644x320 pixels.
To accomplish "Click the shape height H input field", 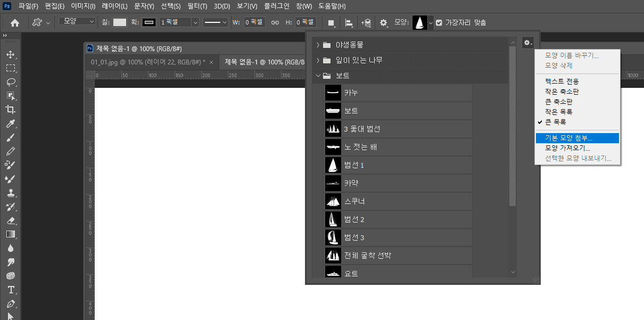I will [x=306, y=22].
